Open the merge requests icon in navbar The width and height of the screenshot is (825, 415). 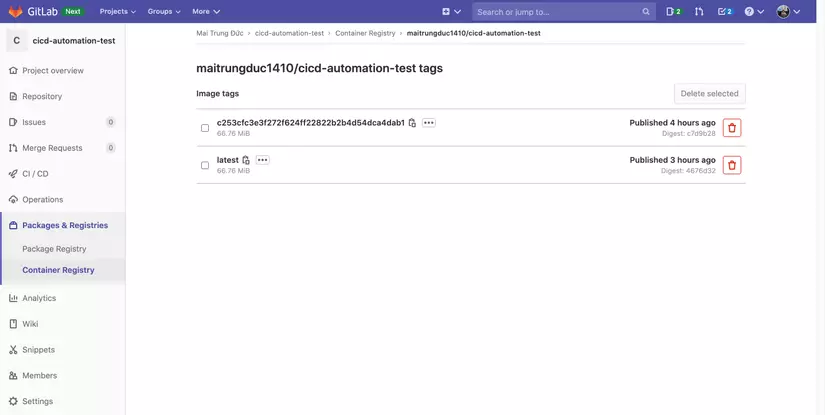(x=699, y=12)
